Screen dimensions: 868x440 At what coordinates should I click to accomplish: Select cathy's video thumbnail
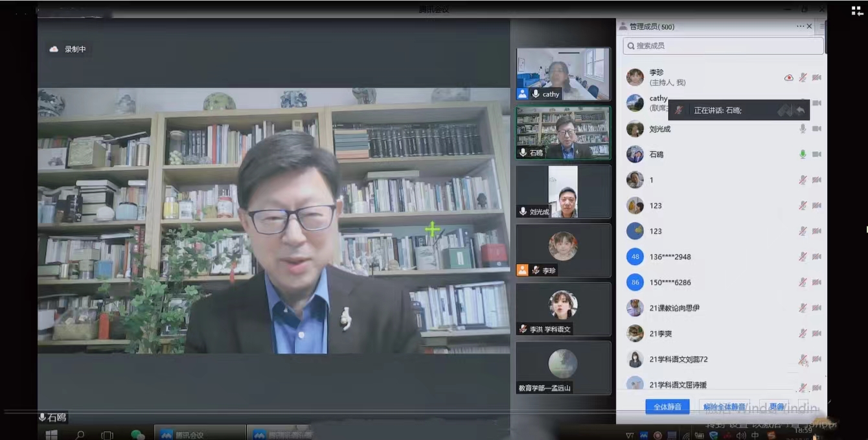click(563, 74)
